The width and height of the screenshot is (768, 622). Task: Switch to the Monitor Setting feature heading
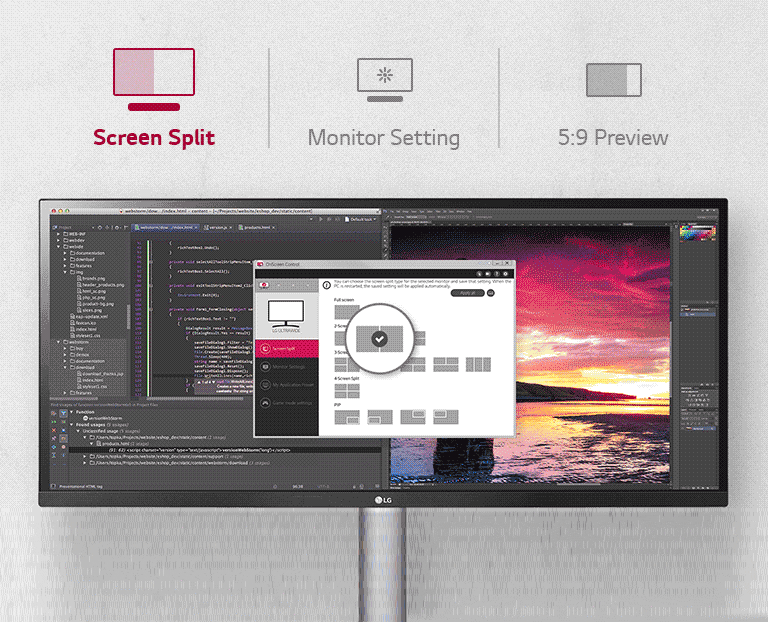coord(384,138)
